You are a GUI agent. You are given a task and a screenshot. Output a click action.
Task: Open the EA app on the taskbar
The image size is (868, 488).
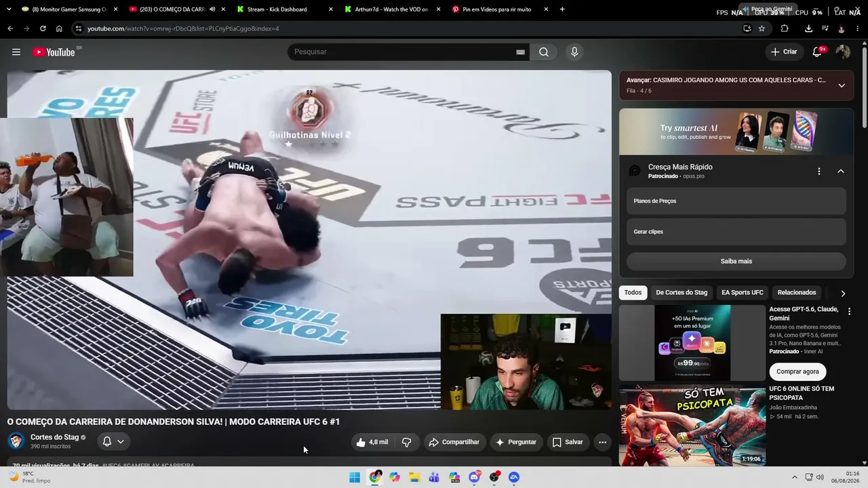pos(514,477)
